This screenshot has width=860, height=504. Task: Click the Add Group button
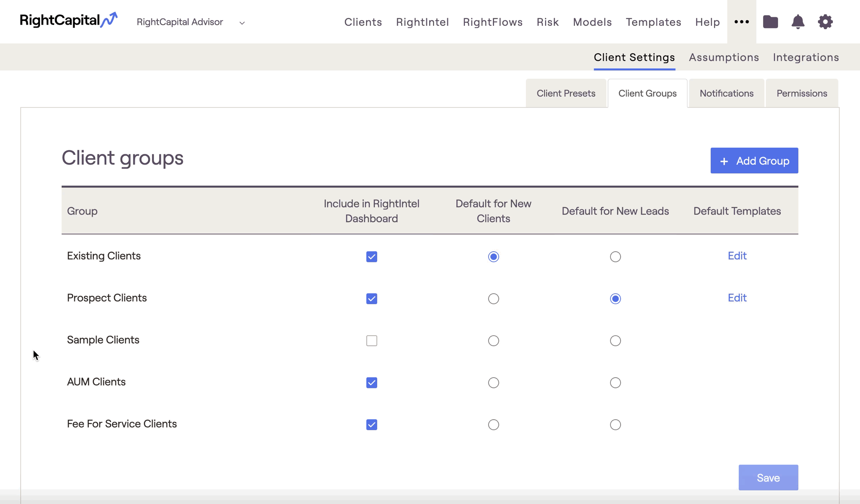pyautogui.click(x=754, y=161)
